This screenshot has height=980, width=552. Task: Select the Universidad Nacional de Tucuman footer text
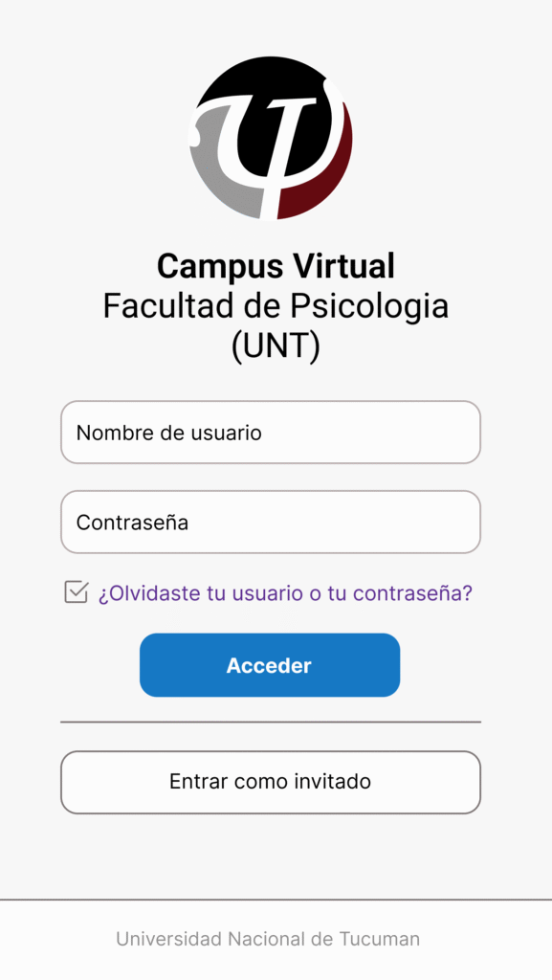268,939
